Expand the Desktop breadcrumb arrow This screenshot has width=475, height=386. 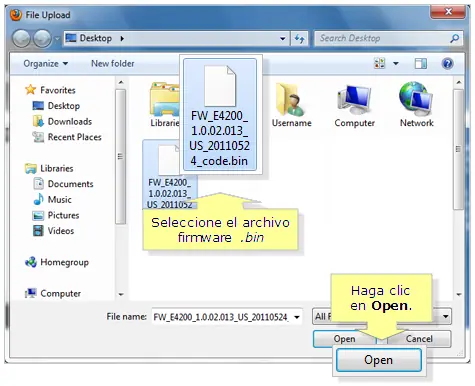122,39
